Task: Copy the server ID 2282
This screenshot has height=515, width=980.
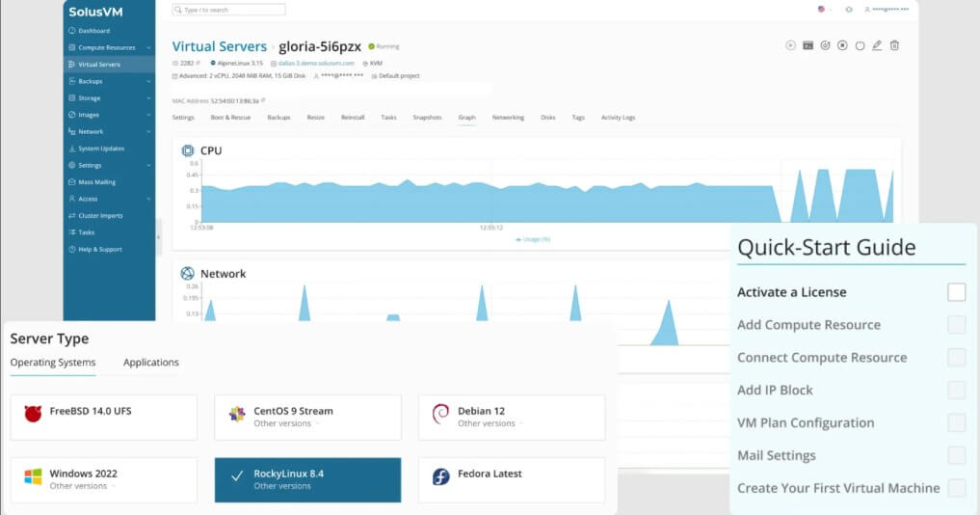Action: [199, 64]
